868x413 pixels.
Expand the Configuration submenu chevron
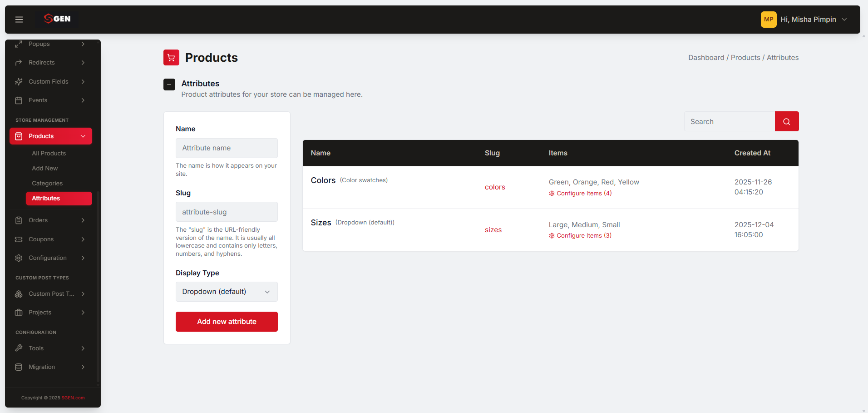point(83,258)
